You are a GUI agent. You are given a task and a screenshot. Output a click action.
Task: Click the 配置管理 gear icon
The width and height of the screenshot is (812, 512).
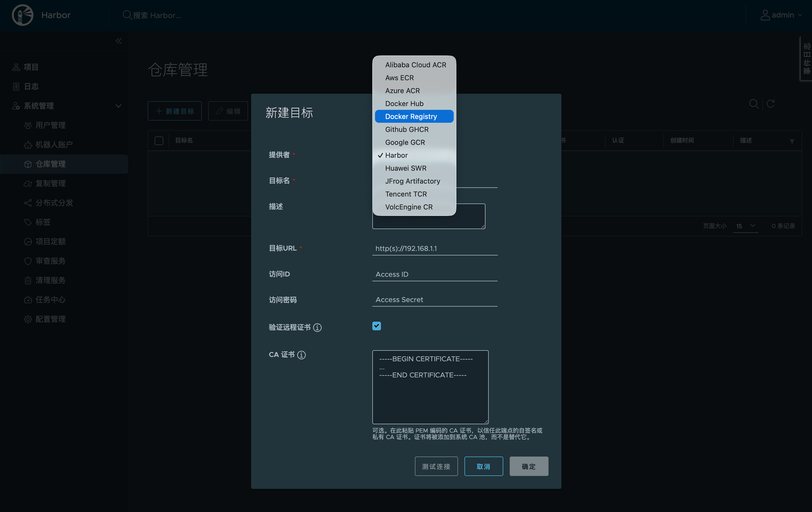(x=28, y=319)
